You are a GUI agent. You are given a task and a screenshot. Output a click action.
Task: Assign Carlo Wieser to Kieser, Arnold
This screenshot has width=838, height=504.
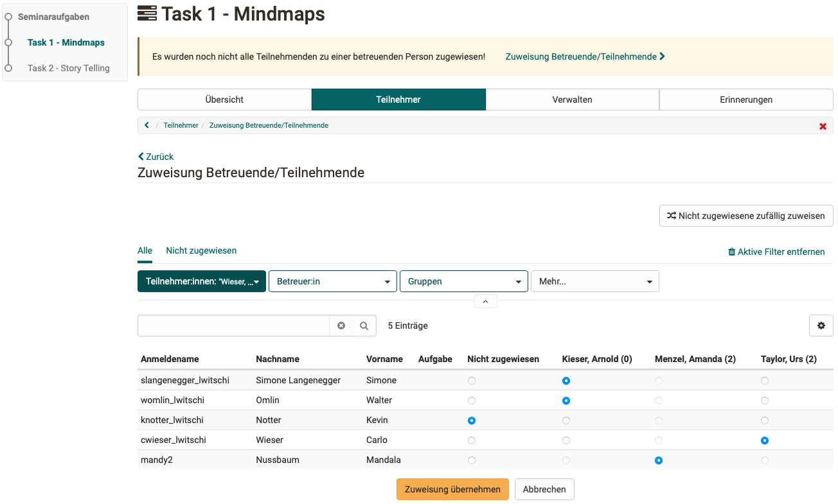point(566,440)
